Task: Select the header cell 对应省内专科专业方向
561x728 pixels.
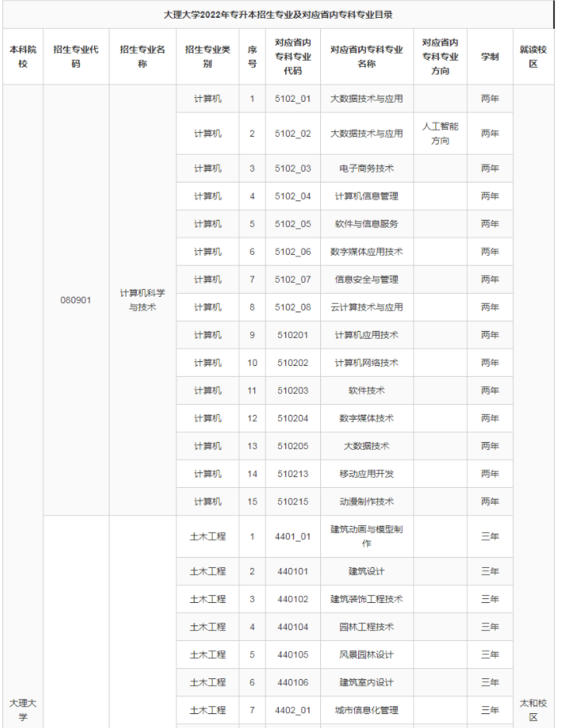Action: click(x=441, y=57)
